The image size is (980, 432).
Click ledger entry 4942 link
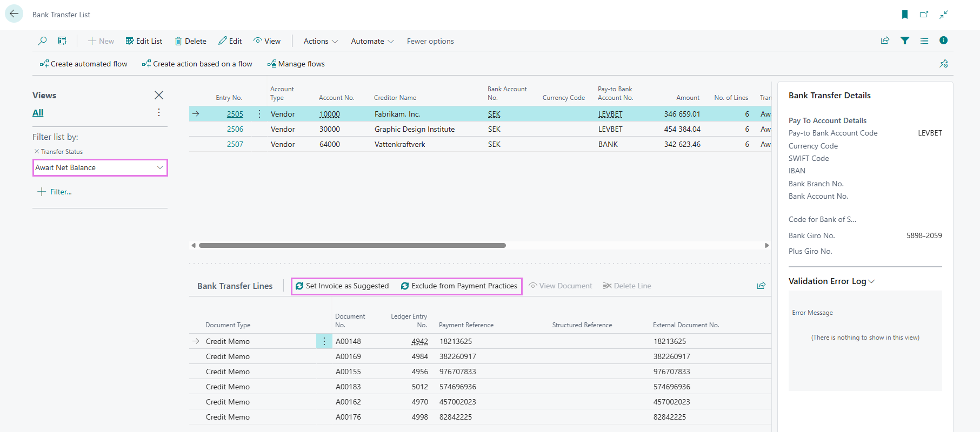(x=419, y=341)
